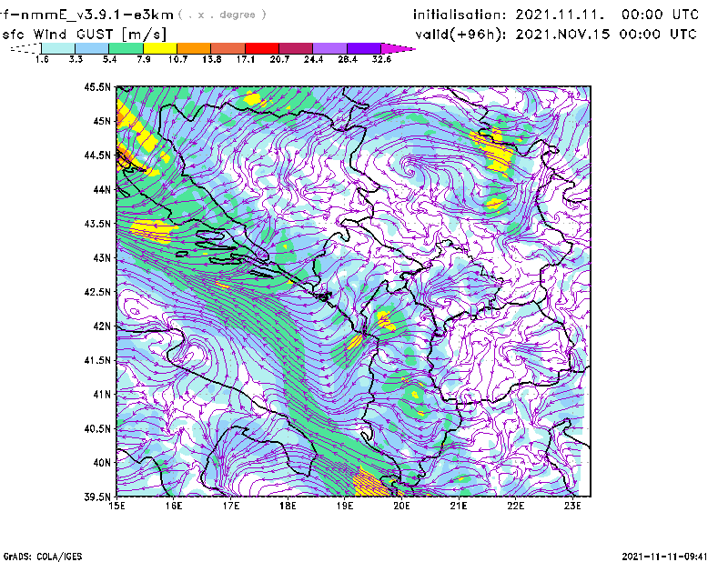Pick the bright red 17.1–20.7 legend swatch
The height and width of the screenshot is (562, 728).
[262, 48]
